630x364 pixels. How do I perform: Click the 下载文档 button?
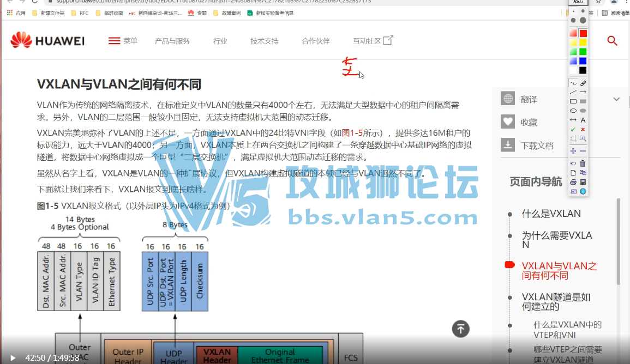tap(527, 145)
